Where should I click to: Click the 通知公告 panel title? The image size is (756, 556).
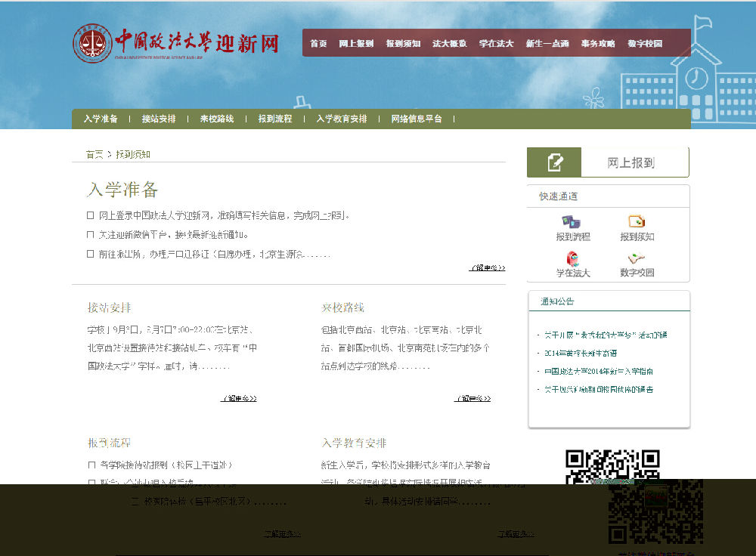[x=557, y=301]
